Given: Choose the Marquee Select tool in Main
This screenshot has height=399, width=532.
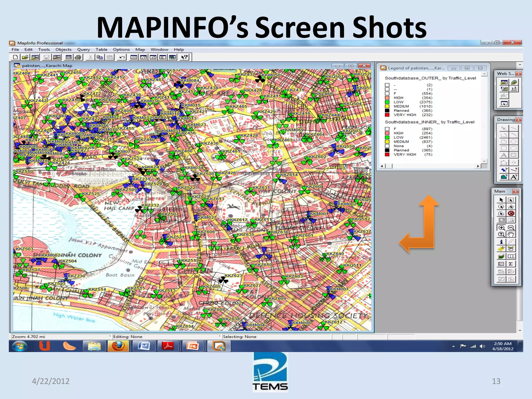Looking at the screenshot, I should point(511,200).
